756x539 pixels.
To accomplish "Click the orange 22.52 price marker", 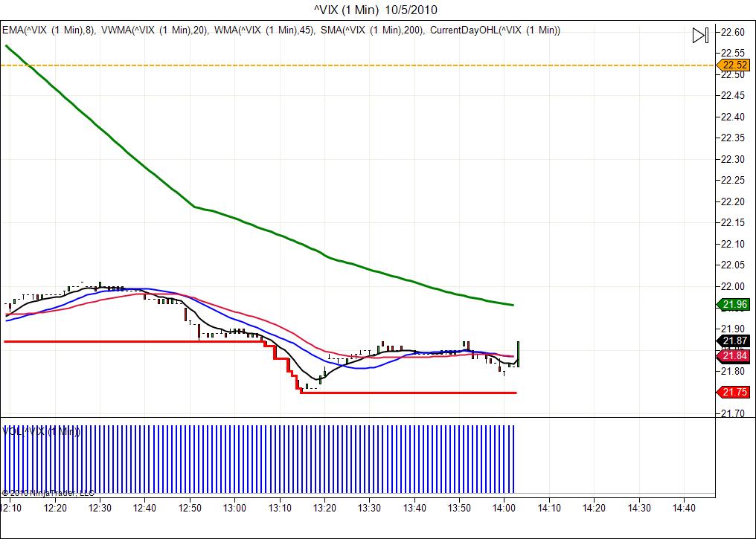I will coord(734,65).
